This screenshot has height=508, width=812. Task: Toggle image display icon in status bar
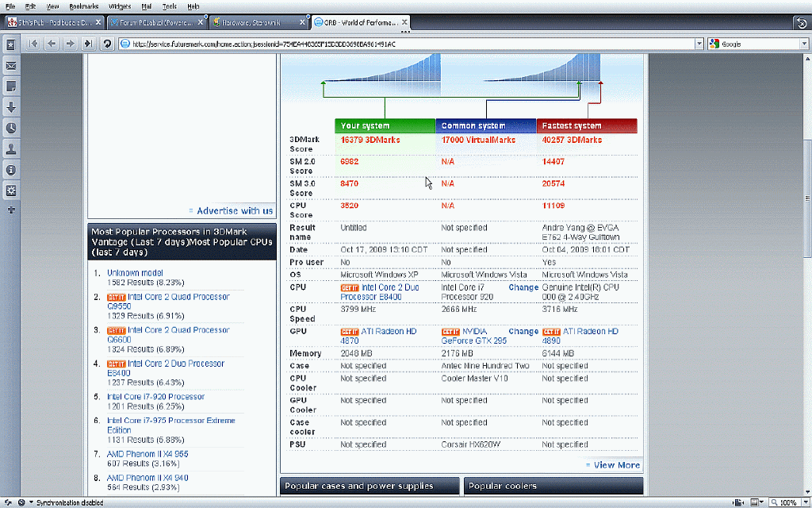[755, 502]
